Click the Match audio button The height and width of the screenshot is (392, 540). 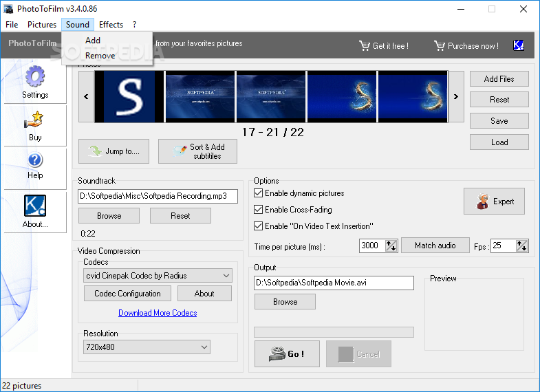[x=435, y=246]
